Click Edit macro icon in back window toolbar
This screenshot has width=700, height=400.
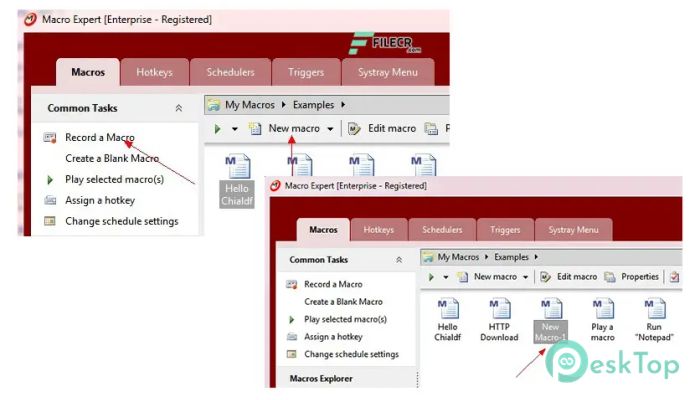pos(354,129)
